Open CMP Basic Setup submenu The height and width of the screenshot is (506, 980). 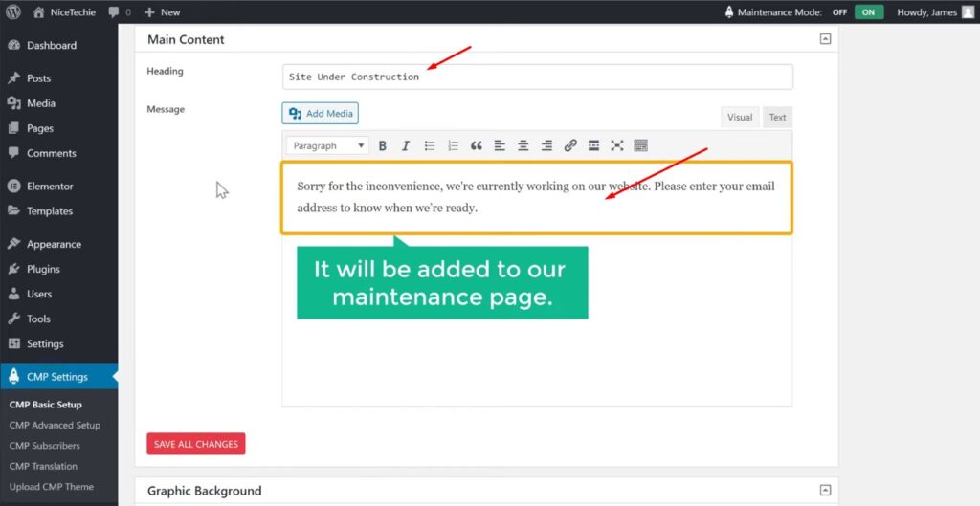tap(46, 405)
